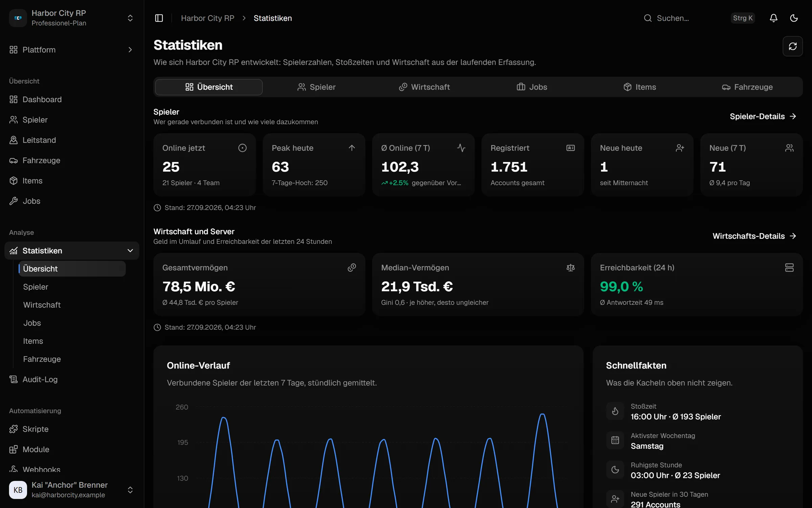Toggle the sidebar panel icon
This screenshot has height=508, width=812.
(x=159, y=18)
